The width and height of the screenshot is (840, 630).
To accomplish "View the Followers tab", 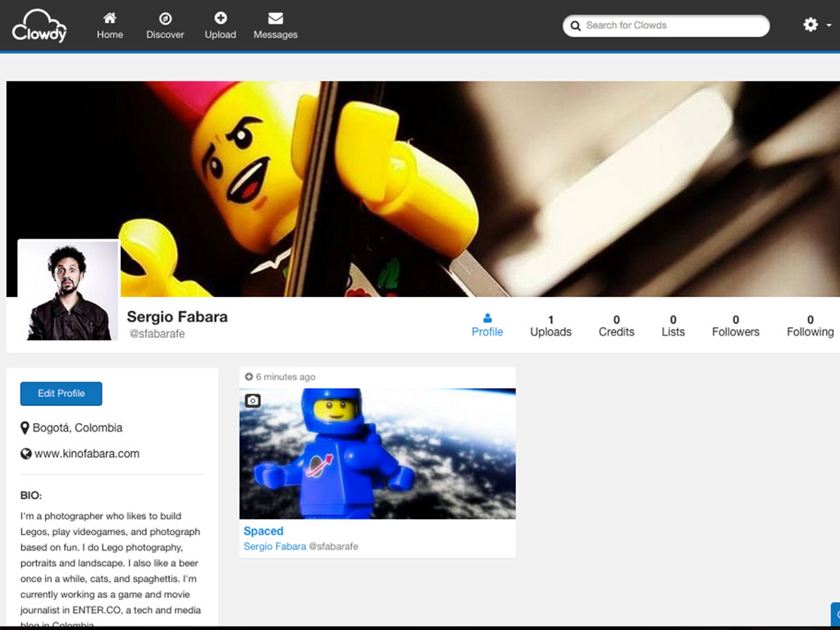I will tap(735, 325).
